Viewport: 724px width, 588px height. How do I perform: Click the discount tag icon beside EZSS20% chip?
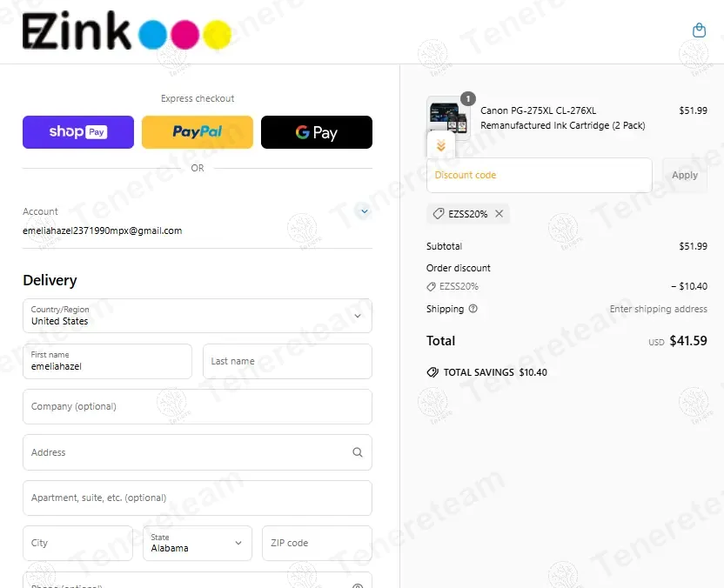click(439, 214)
